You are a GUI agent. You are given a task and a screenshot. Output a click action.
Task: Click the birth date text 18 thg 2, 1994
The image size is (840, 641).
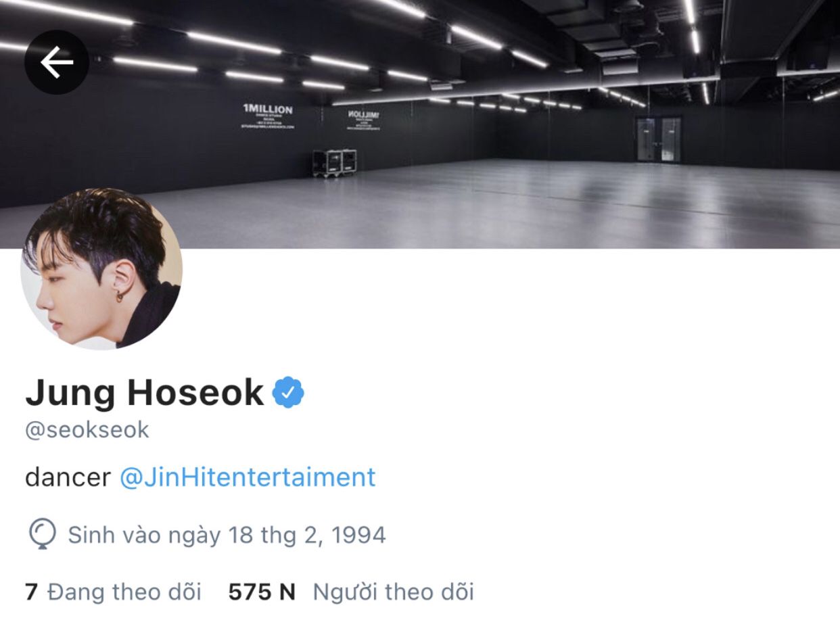[x=307, y=535]
